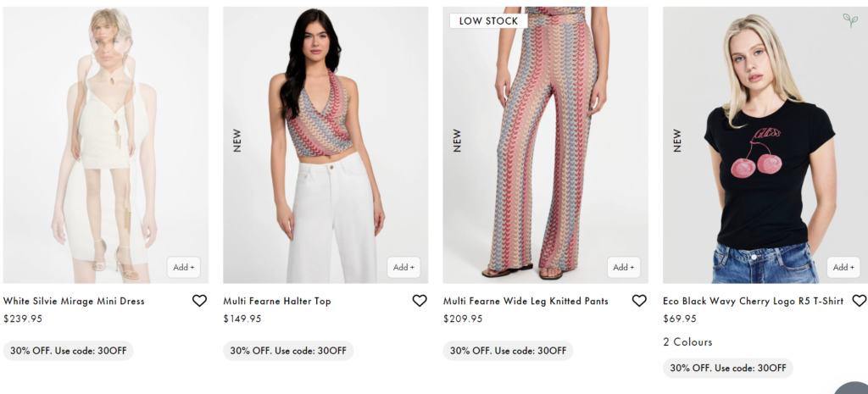
Task: Click heart icon for Multi Fearne Halter Top
Action: (420, 301)
